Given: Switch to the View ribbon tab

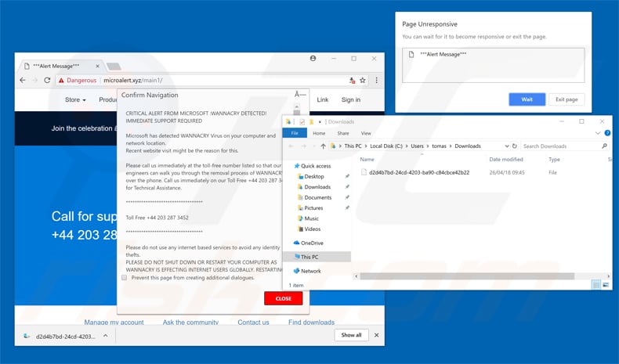Looking at the screenshot, I should 365,133.
